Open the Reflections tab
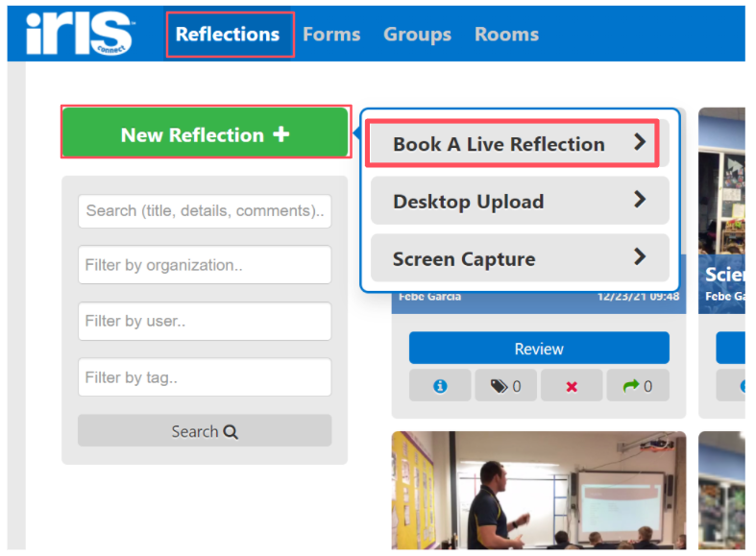The height and width of the screenshot is (556, 756). point(228,35)
